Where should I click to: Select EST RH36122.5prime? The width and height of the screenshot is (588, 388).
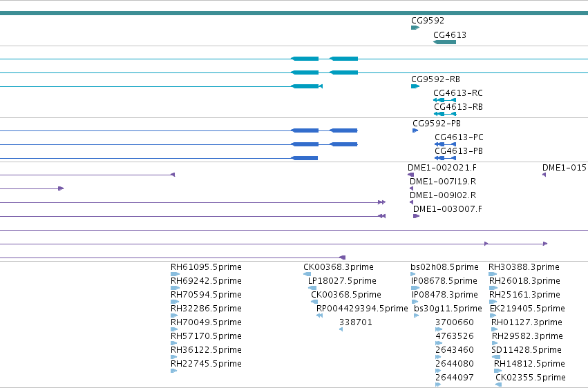click(173, 357)
